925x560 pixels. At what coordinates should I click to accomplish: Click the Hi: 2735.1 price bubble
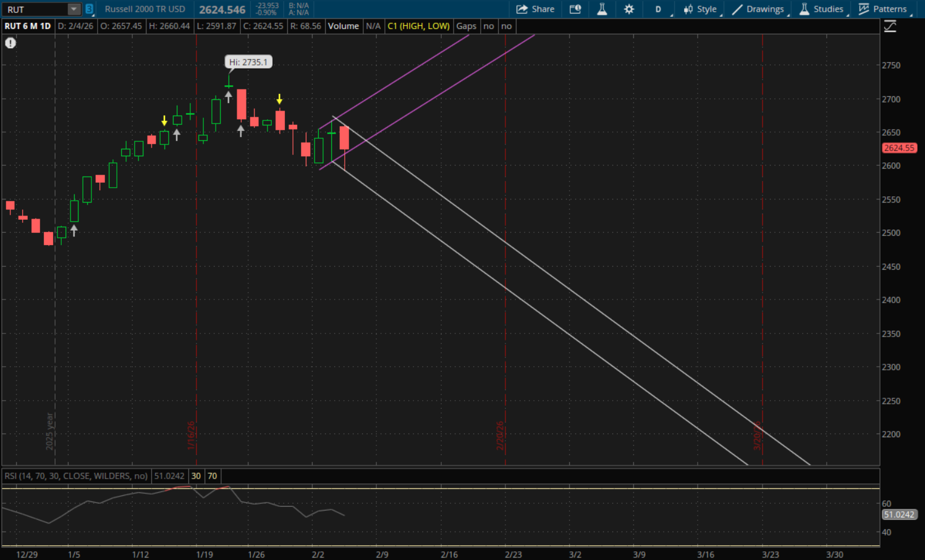248,62
